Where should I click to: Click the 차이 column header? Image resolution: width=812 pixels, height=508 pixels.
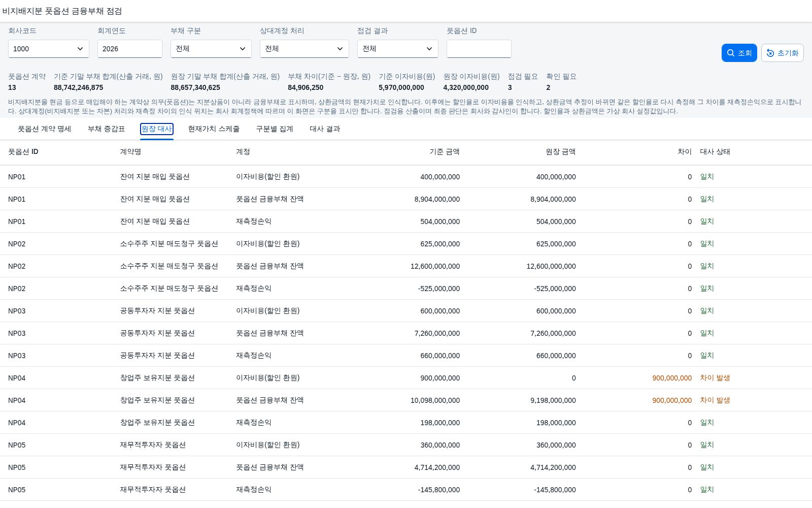click(685, 152)
